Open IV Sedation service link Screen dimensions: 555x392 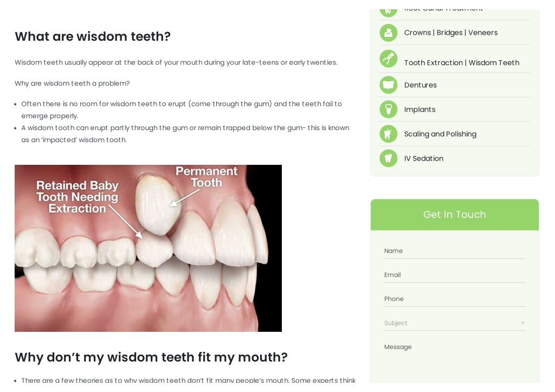click(x=423, y=158)
